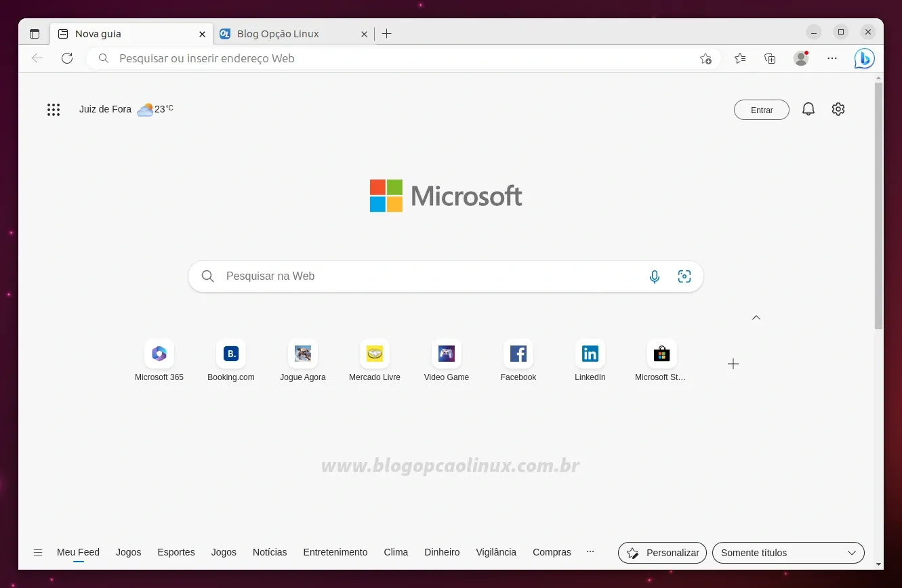Open Jogue Agora quick link

303,361
